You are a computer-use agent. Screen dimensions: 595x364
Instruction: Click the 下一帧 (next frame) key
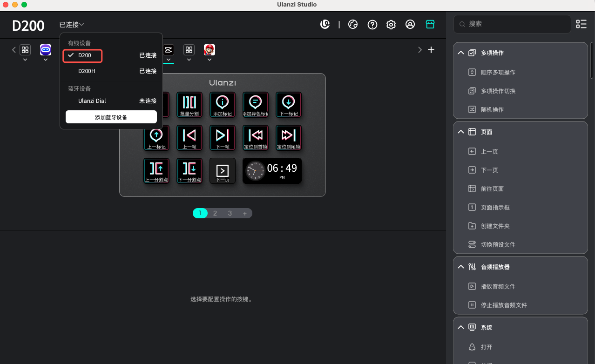(223, 137)
